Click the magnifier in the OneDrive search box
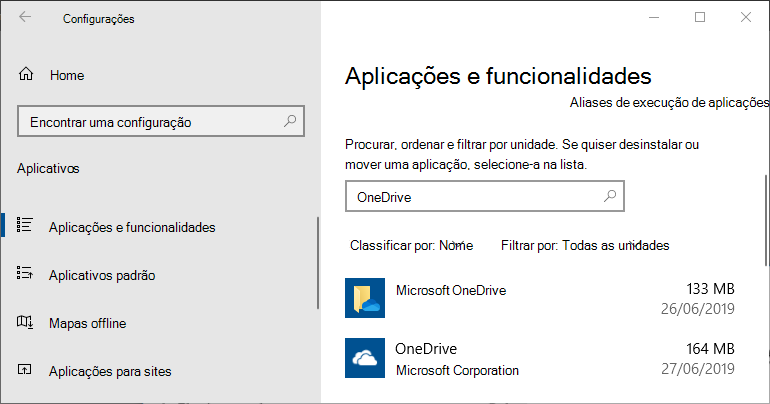The width and height of the screenshot is (770, 404). click(610, 196)
